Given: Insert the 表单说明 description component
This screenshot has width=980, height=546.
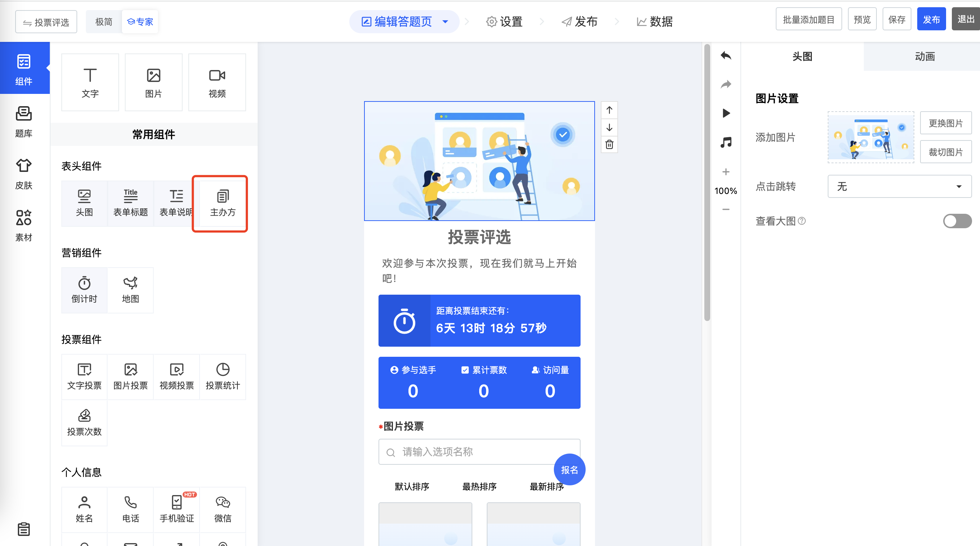Looking at the screenshot, I should 176,204.
